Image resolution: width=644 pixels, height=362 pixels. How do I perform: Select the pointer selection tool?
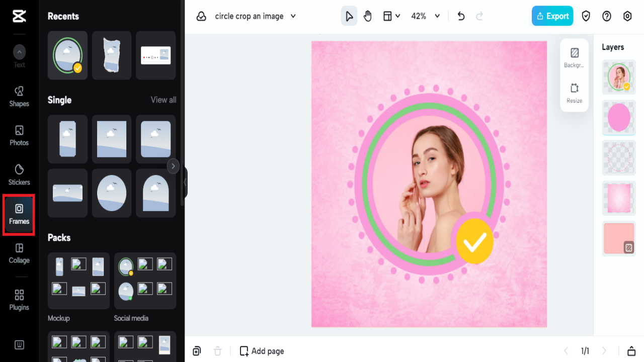[x=349, y=16]
